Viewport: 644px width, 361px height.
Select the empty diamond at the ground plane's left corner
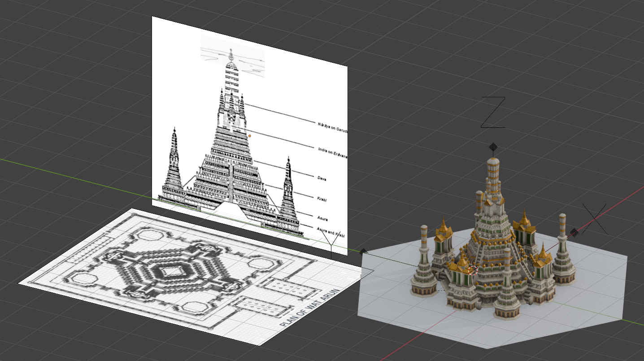coord(364,252)
